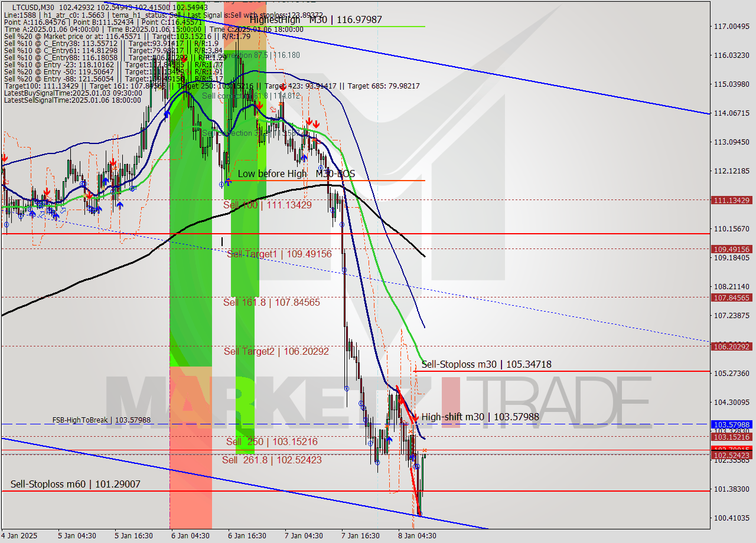Viewport: 756px width, 543px height.
Task: Select the Sell-Stoploss m60 | 101.29007 label
Action: [76, 484]
